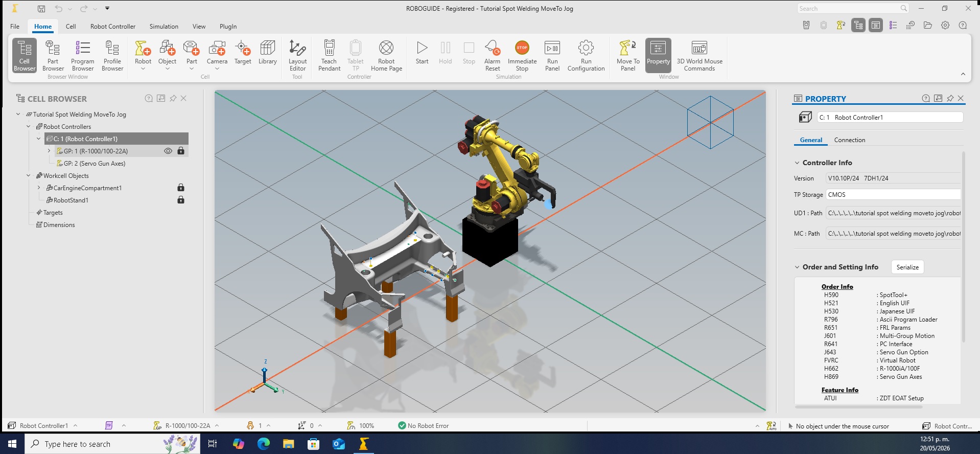Click the Add Object icon
This screenshot has height=454, width=980.
[x=167, y=48]
